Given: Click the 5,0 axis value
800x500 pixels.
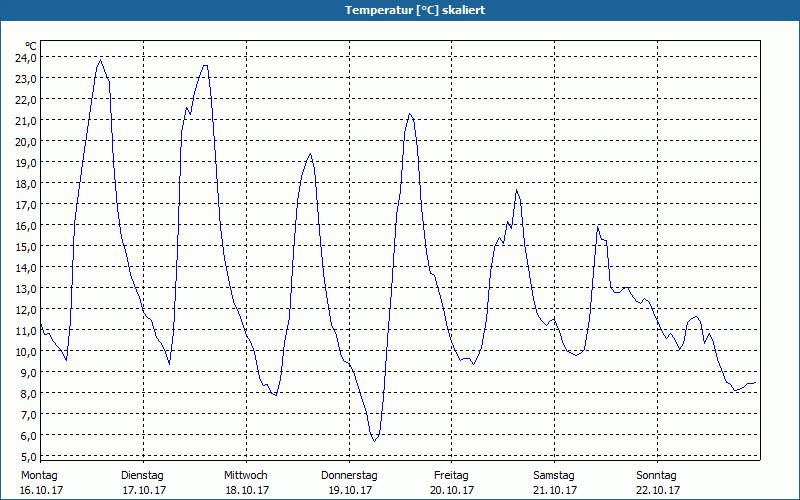Looking at the screenshot, I should (28, 457).
